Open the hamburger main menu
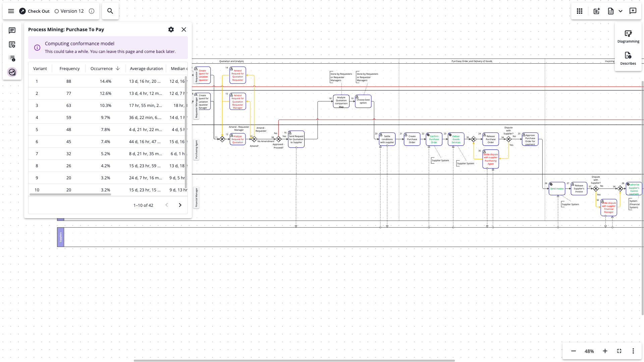This screenshot has width=644, height=362. pyautogui.click(x=11, y=11)
